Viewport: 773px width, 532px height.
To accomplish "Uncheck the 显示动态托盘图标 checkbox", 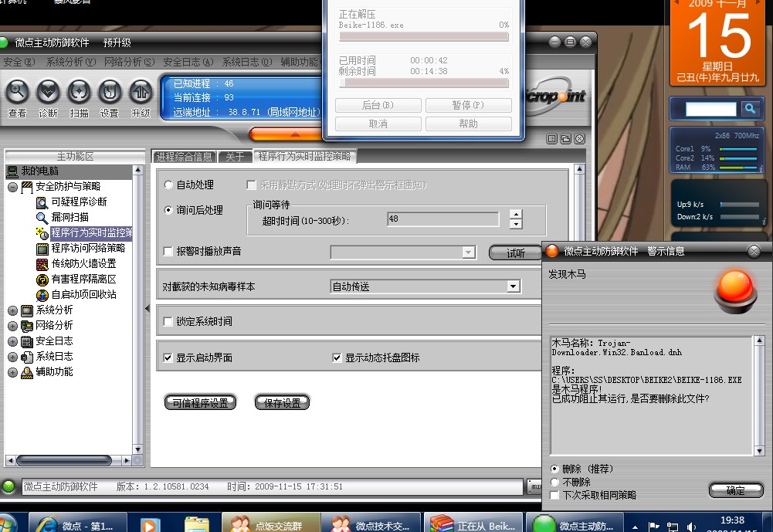I will tap(337, 357).
